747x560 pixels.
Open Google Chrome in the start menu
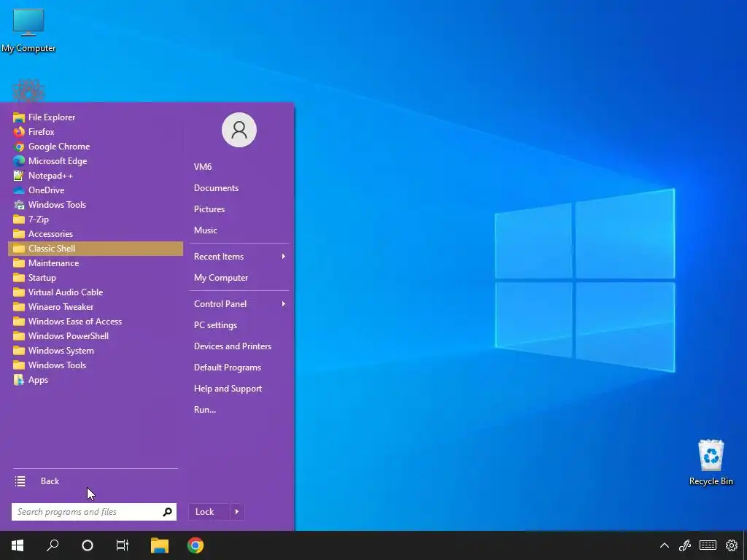(96, 146)
